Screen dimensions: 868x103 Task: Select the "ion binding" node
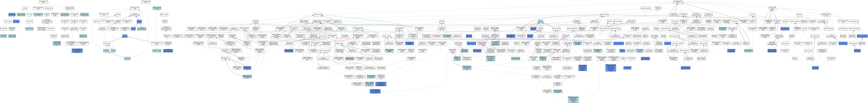coord(29,14)
